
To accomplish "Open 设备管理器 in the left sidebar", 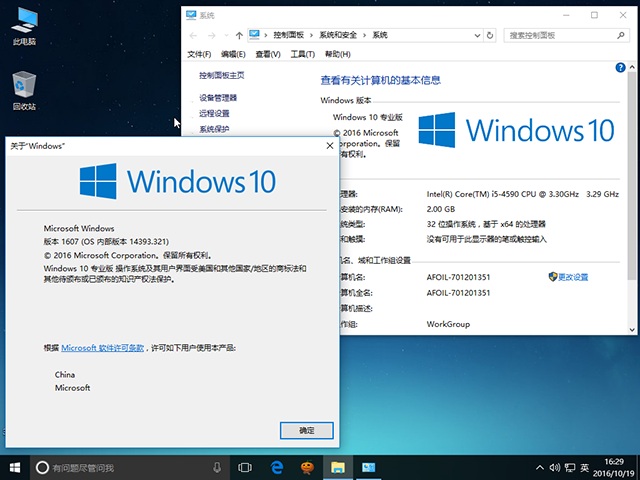I will pos(218,98).
